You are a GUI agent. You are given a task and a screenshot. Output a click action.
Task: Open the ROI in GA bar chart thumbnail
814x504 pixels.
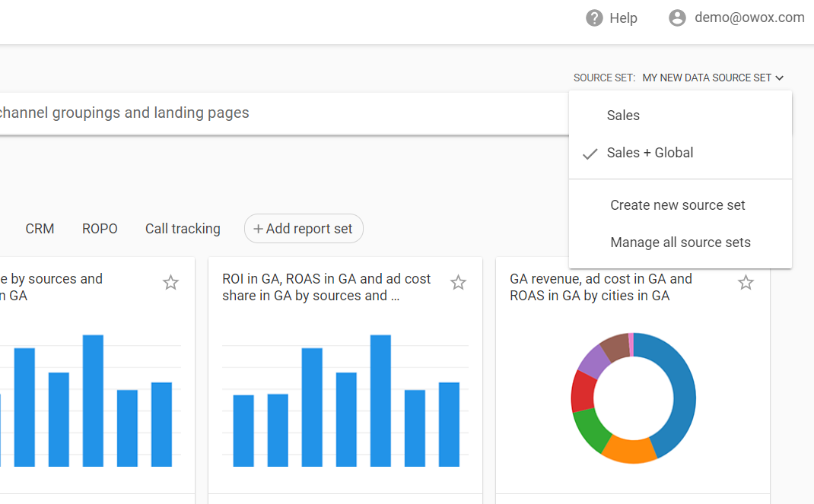pyautogui.click(x=345, y=401)
